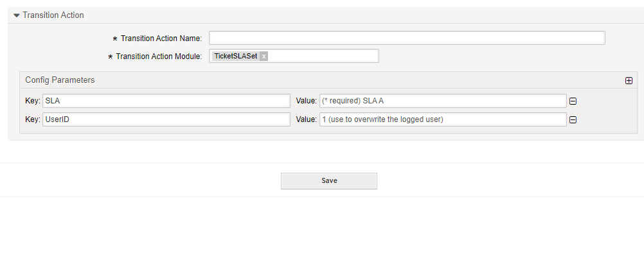This screenshot has width=644, height=271.
Task: Click the SLA A value field
Action: coord(443,101)
